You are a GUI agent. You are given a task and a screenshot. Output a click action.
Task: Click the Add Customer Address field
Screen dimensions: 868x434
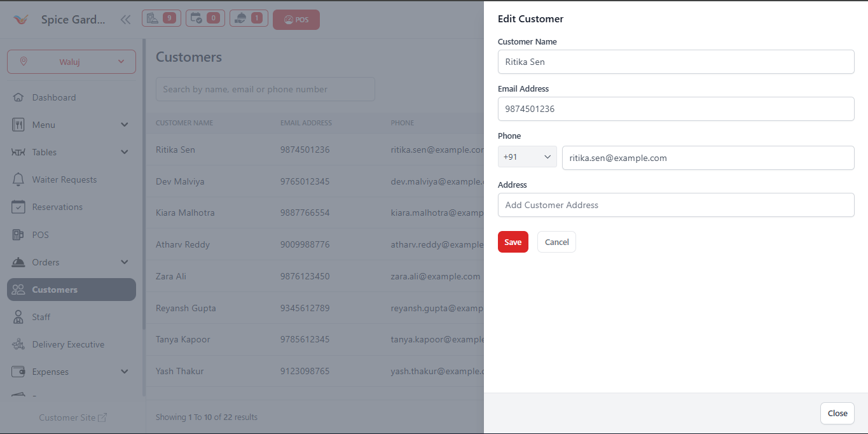point(675,205)
